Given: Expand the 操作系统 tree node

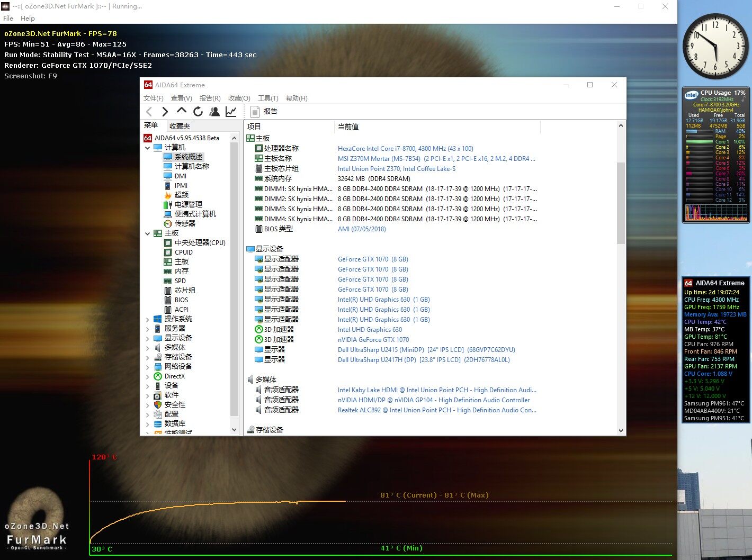Looking at the screenshot, I should point(147,319).
